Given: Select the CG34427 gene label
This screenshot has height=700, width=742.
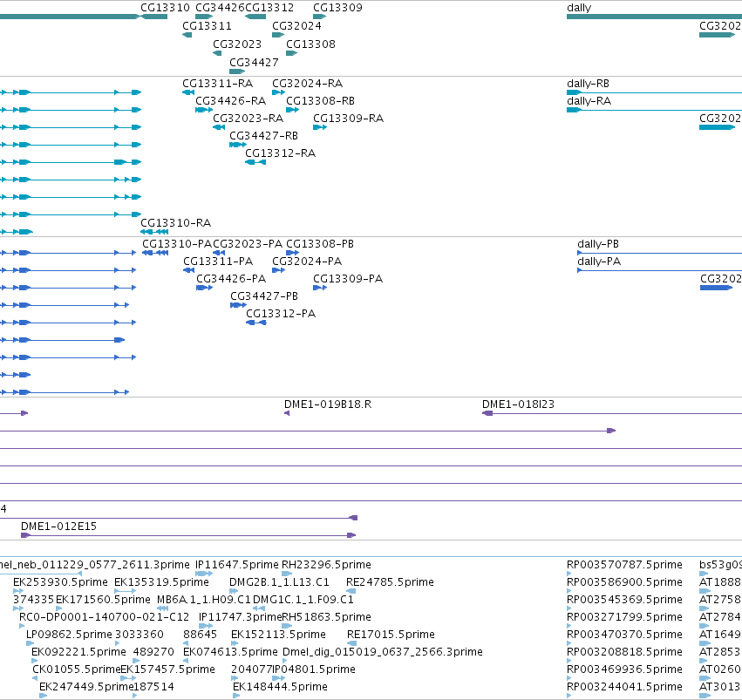Looking at the screenshot, I should (254, 63).
